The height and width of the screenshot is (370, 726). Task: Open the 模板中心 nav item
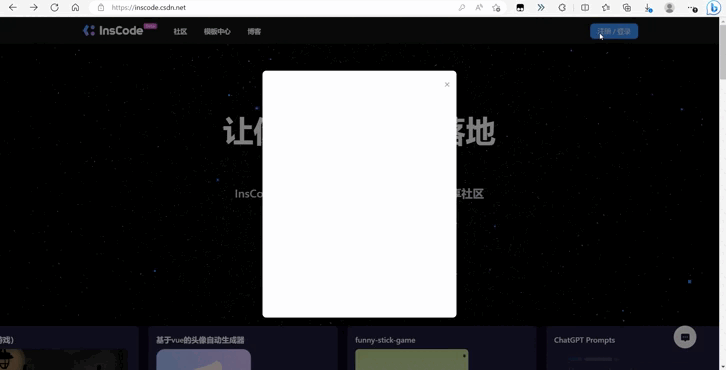coord(217,31)
